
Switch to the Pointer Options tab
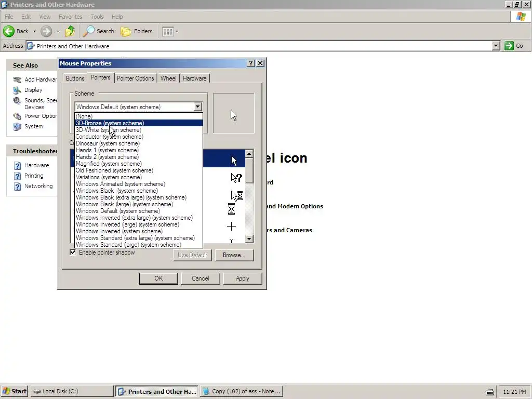click(136, 78)
